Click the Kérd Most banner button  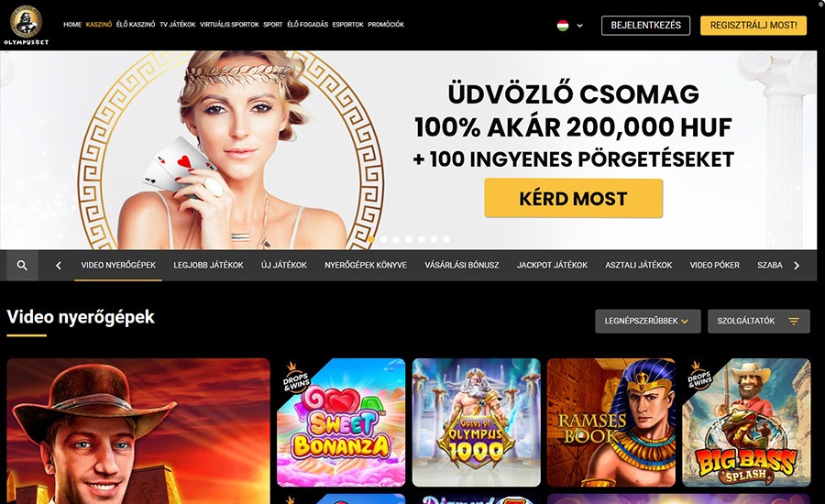(574, 198)
